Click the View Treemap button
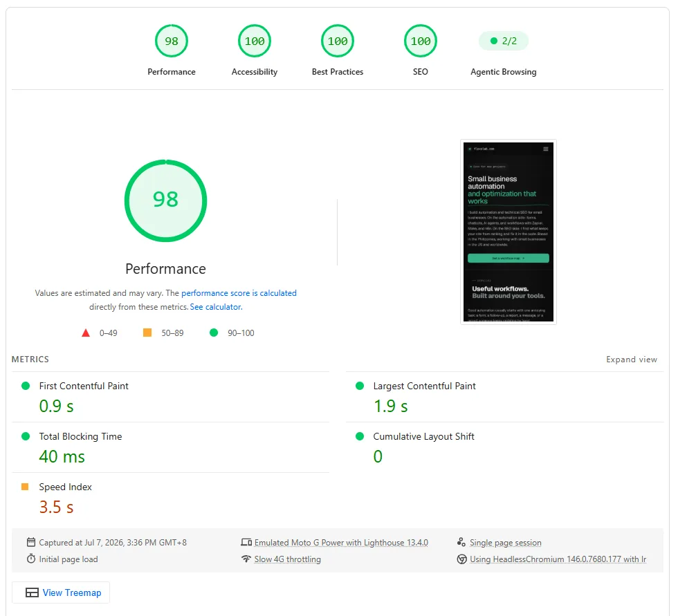The image size is (678, 616). [x=61, y=592]
